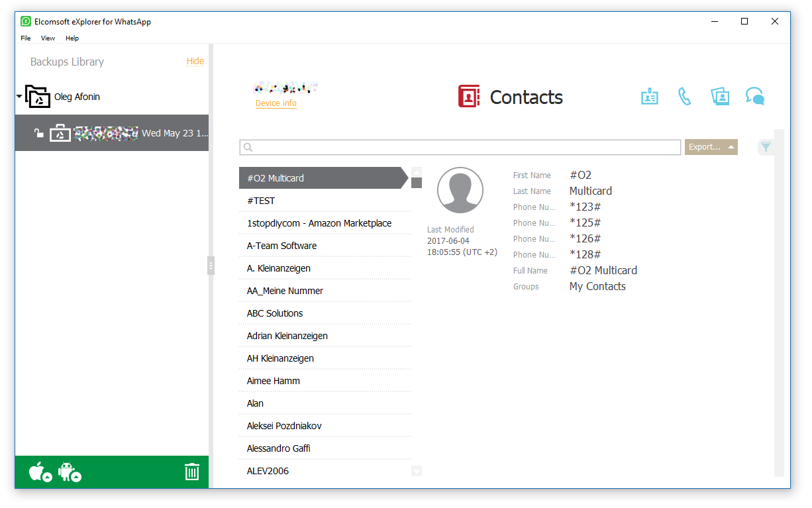Click the First Name value #O2
812x508 pixels.
point(581,175)
